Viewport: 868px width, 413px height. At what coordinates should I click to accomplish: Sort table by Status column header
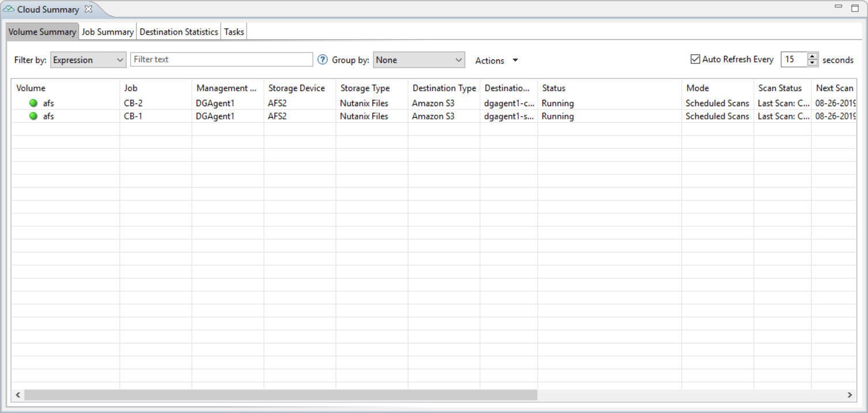click(609, 88)
